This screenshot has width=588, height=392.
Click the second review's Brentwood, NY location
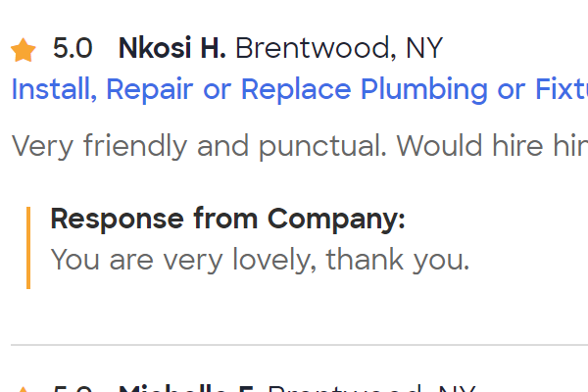click(372, 389)
